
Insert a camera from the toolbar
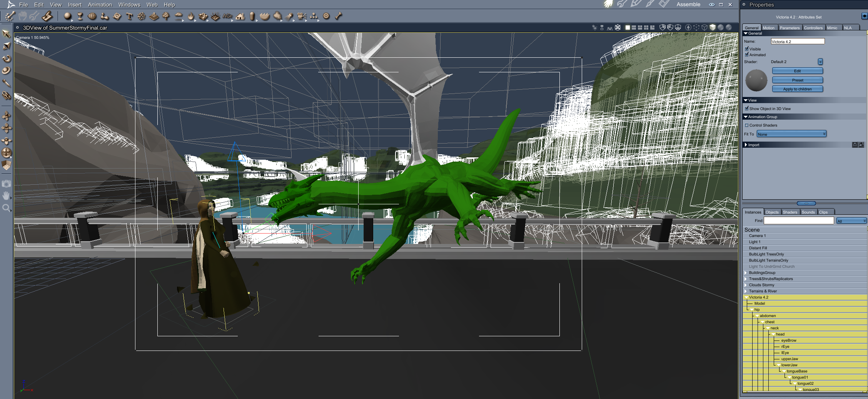302,16
